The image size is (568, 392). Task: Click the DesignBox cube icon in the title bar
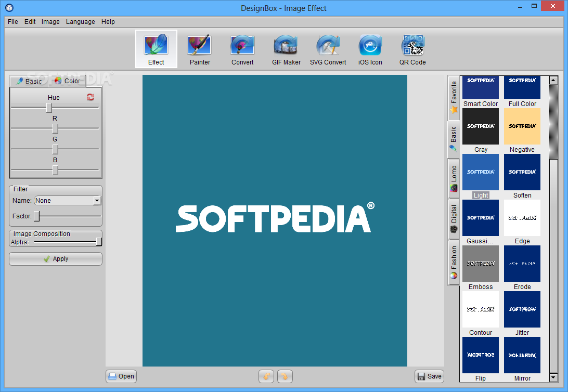point(10,8)
